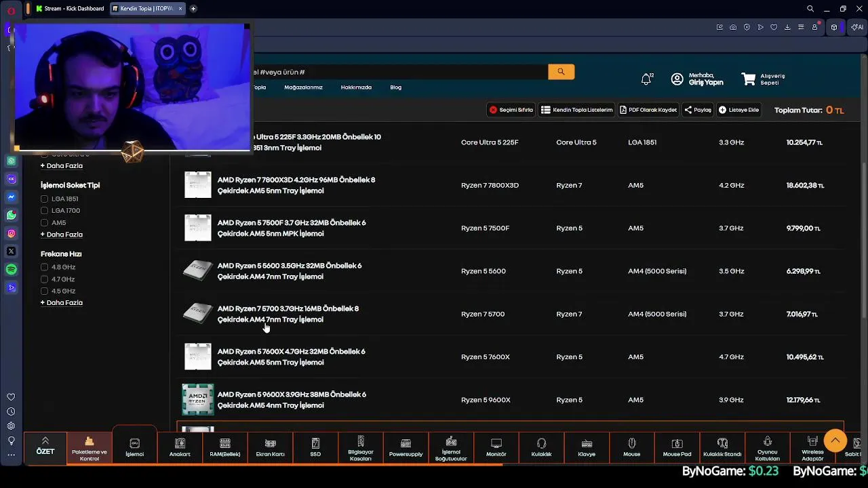The height and width of the screenshot is (488, 868).
Task: Click the browser downloads icon
Action: [x=787, y=27]
